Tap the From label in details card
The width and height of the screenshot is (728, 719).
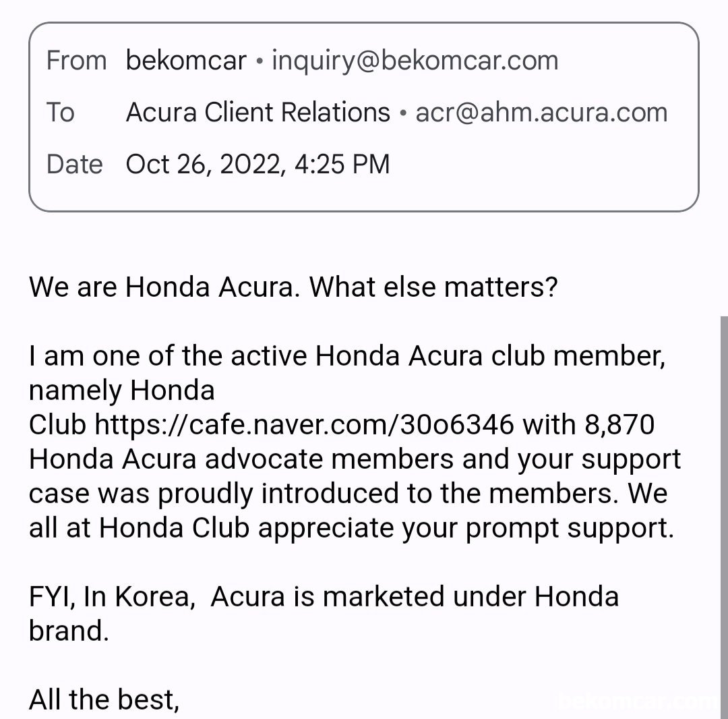(77, 61)
